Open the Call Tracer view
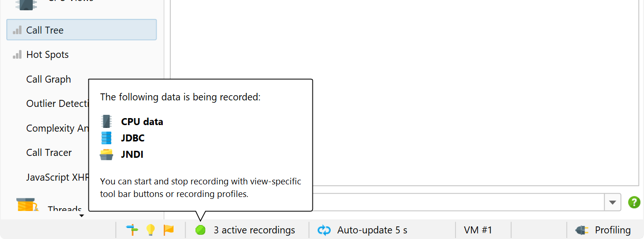644x239 pixels. click(x=49, y=153)
